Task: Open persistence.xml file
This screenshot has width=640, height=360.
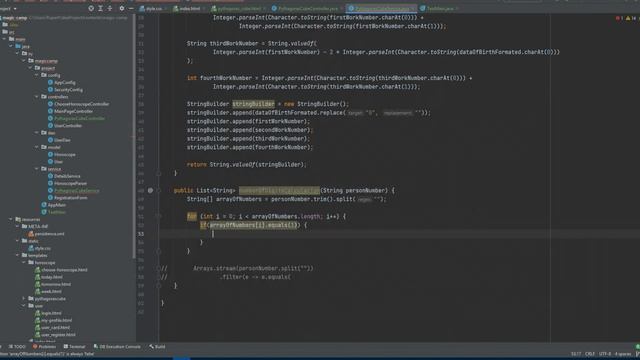Action: (x=46, y=234)
